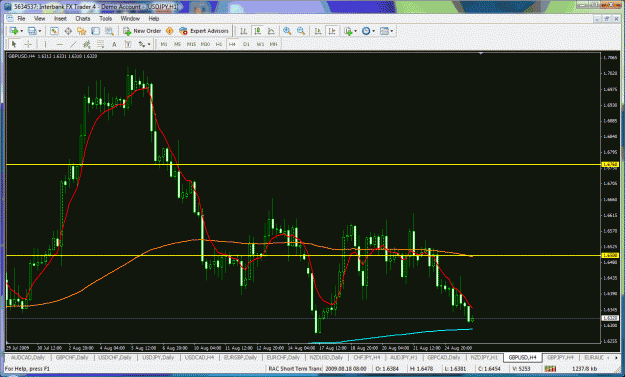Expand the Profiles dropdown arrow
Image resolution: width=625 pixels, height=377 pixels.
point(39,31)
